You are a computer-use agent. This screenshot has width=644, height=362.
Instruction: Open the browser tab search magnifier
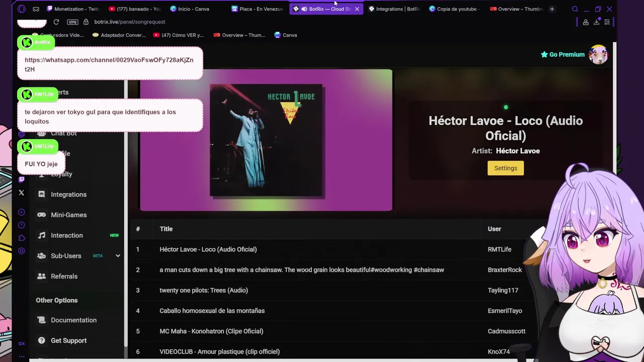[x=575, y=9]
